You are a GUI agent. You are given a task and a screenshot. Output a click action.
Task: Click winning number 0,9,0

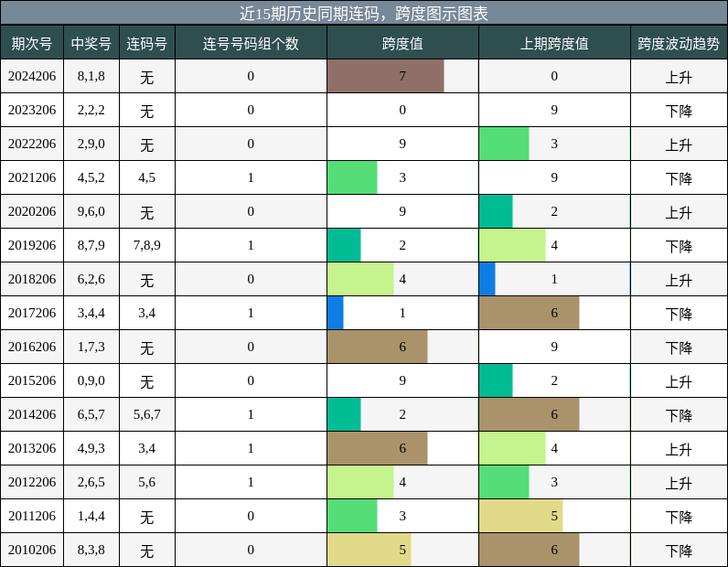91,380
